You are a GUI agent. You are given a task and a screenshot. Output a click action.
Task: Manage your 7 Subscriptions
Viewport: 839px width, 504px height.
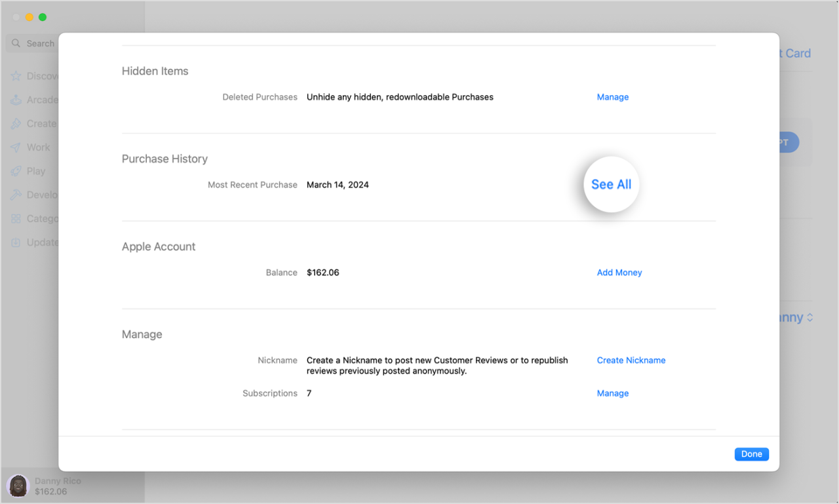point(612,393)
